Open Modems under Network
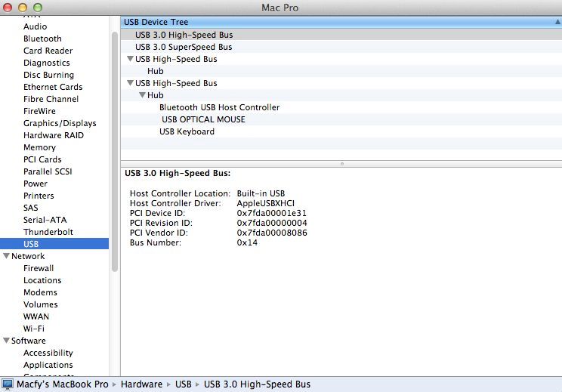 click(40, 292)
